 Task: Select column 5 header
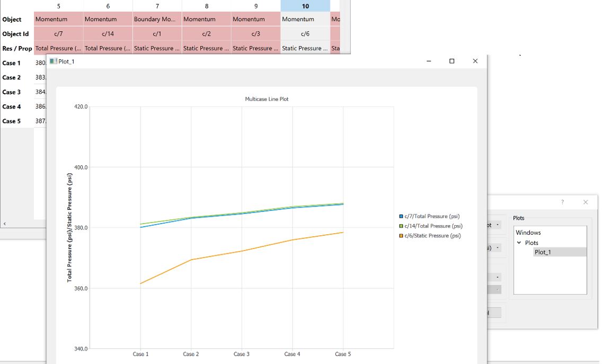58,6
